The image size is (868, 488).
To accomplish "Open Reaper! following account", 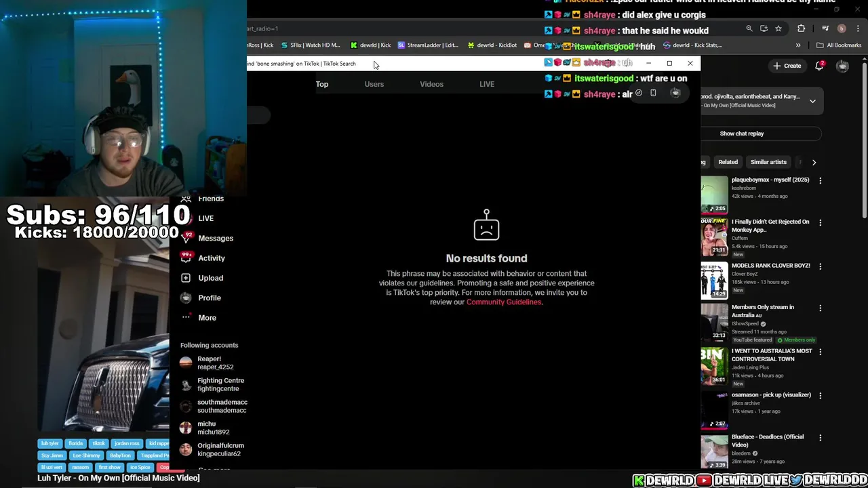I will (209, 363).
